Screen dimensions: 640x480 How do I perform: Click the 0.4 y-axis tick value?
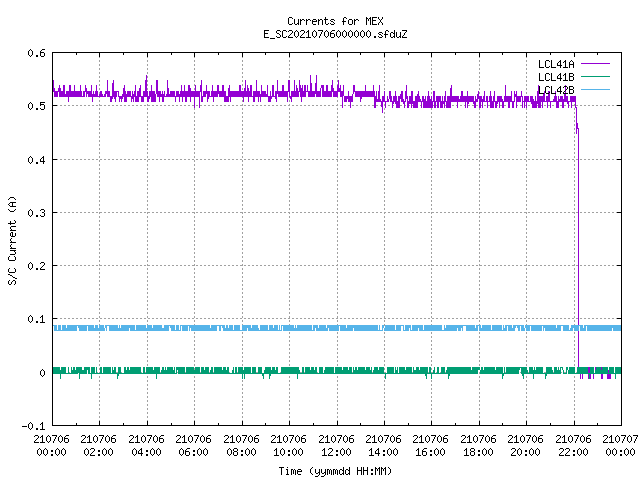36,160
